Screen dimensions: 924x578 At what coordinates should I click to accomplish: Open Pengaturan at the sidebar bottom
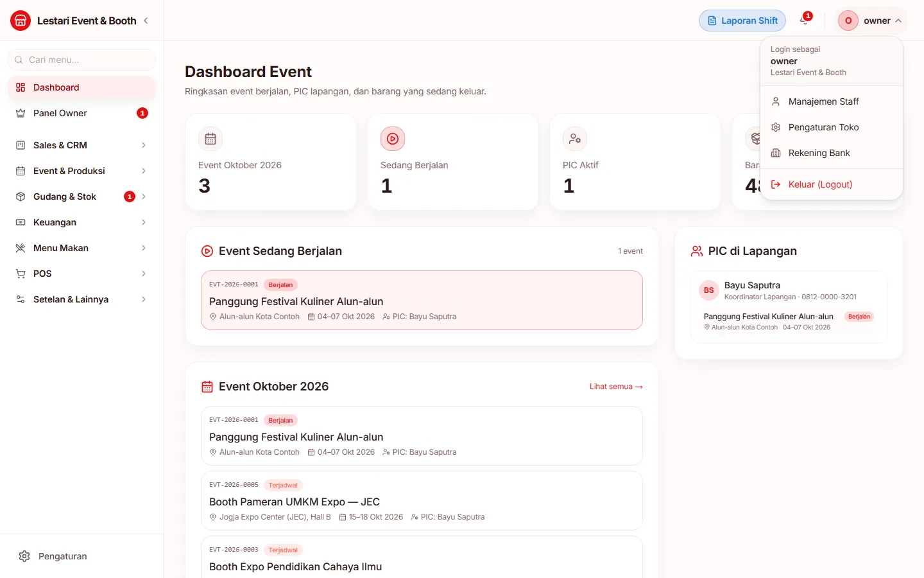(x=81, y=556)
